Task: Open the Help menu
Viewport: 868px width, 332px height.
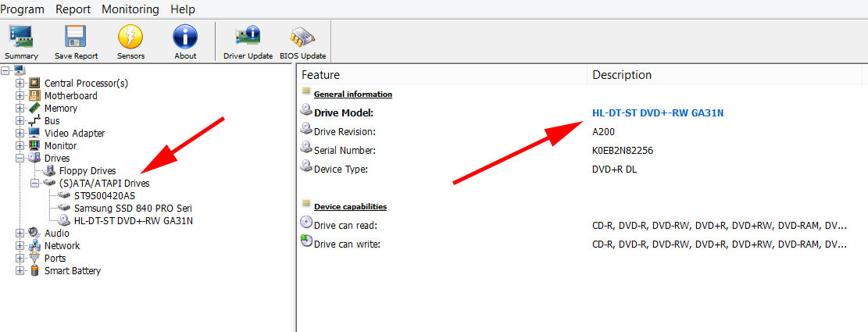Action: click(183, 9)
